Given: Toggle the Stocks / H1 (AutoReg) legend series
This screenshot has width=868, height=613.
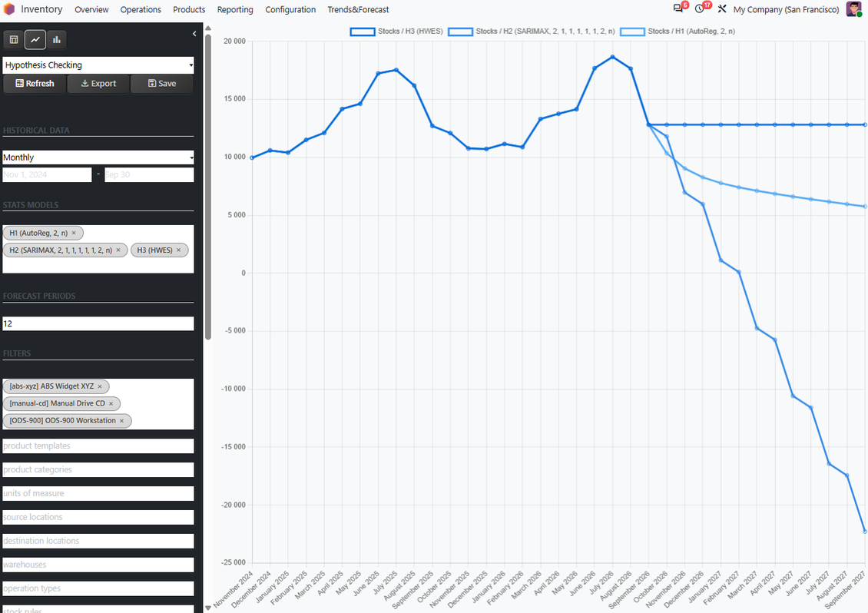Looking at the screenshot, I should (678, 31).
